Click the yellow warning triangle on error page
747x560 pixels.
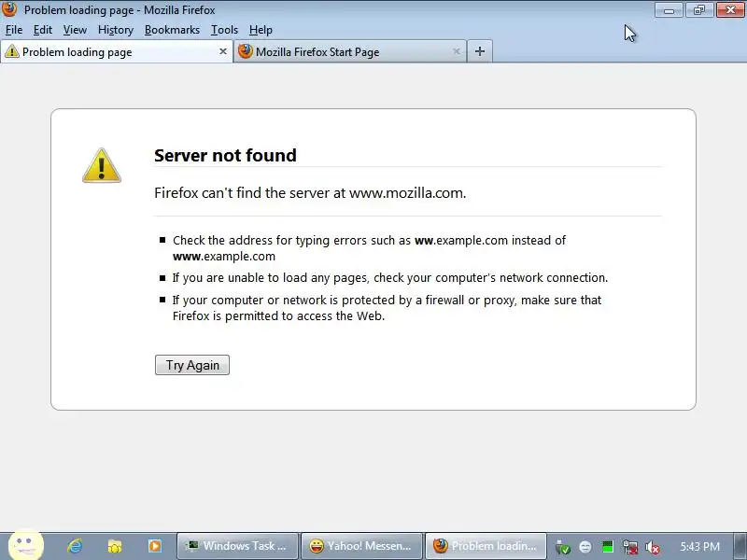coord(102,165)
